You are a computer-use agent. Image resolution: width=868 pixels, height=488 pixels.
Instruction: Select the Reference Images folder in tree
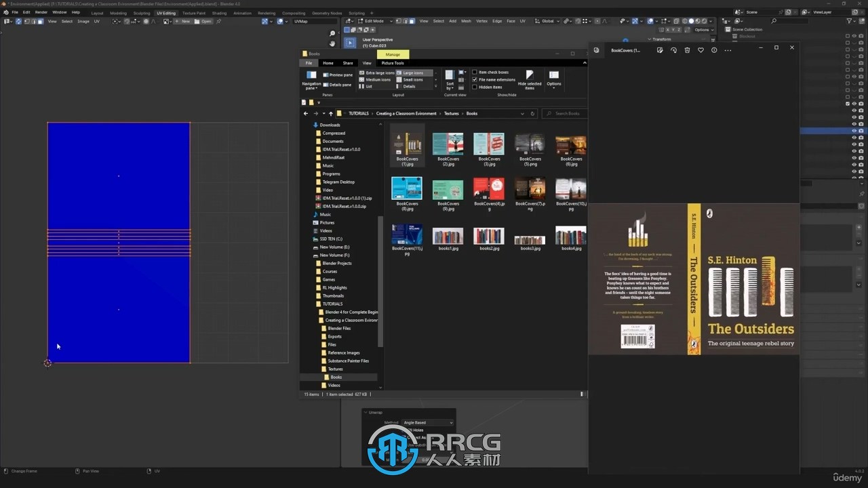[344, 352]
